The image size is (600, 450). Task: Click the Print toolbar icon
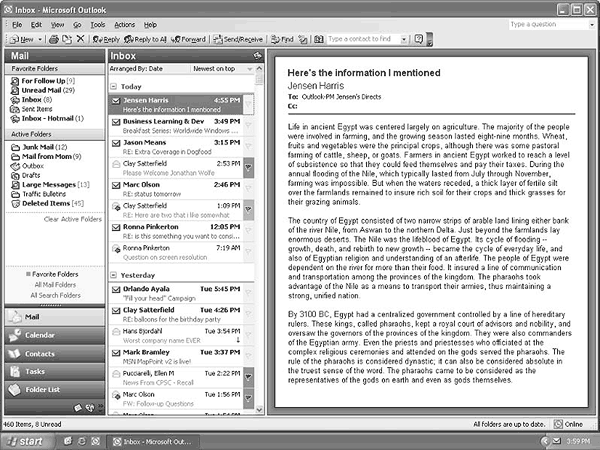click(54, 39)
